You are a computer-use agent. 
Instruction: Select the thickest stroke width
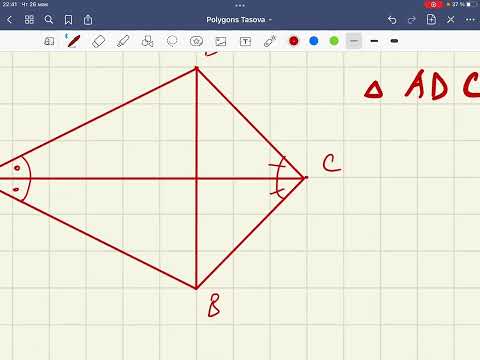(394, 41)
